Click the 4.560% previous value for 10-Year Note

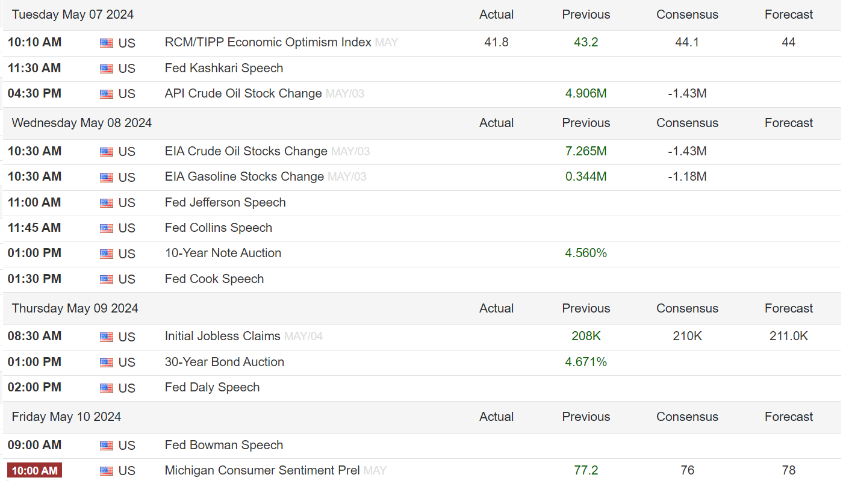(586, 253)
